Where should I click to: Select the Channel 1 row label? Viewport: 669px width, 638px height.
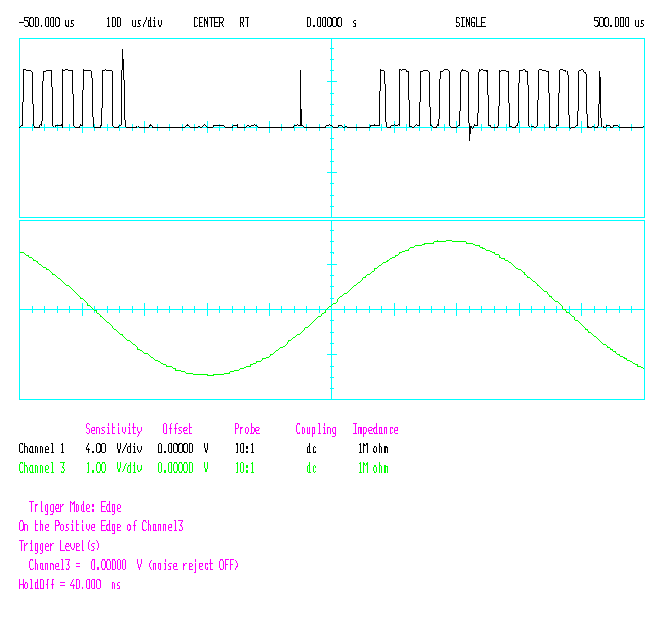[x=41, y=449]
